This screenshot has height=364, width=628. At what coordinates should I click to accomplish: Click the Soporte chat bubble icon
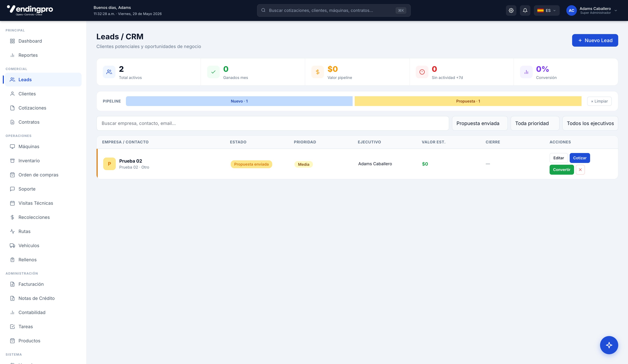[12, 189]
